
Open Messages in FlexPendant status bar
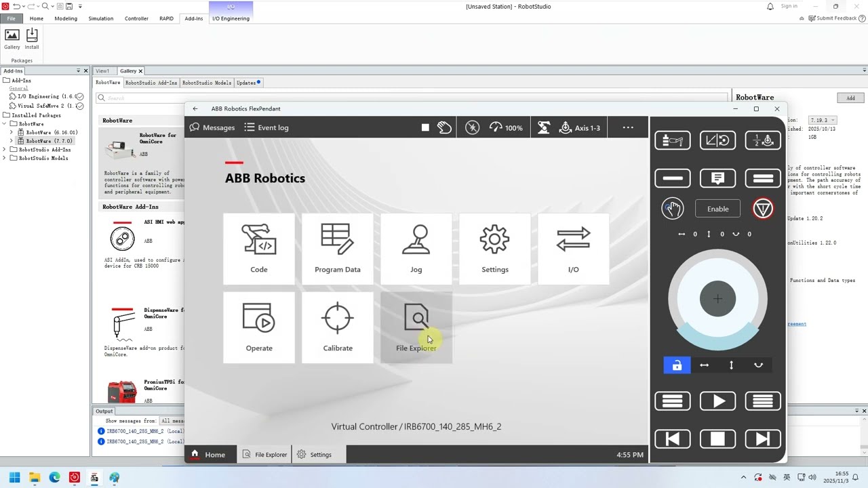[x=212, y=127]
